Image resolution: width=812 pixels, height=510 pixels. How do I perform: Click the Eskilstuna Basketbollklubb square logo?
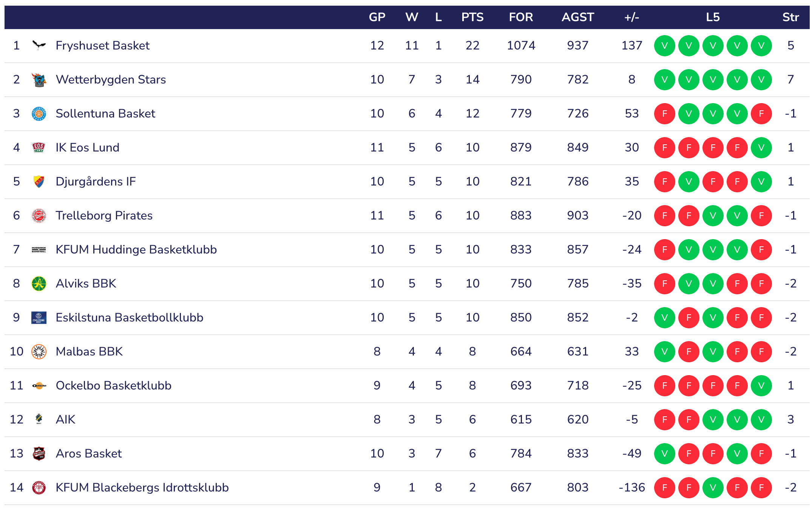click(39, 318)
